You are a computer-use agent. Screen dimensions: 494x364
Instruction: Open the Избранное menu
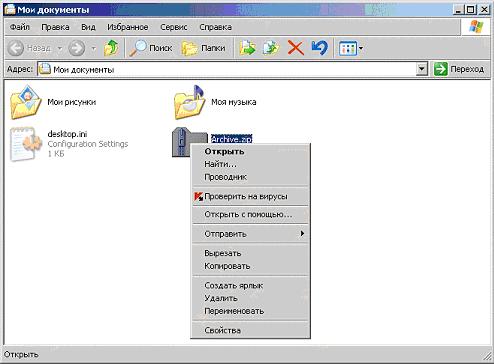(x=128, y=27)
